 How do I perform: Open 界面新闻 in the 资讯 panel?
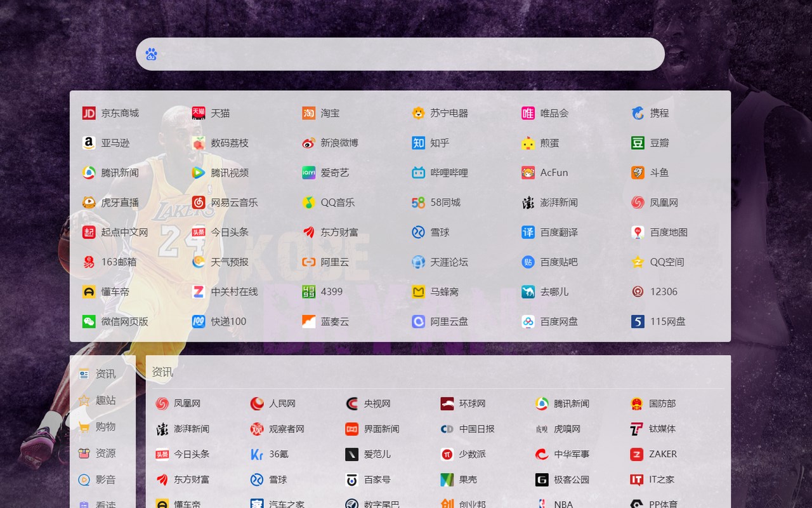[x=372, y=429]
